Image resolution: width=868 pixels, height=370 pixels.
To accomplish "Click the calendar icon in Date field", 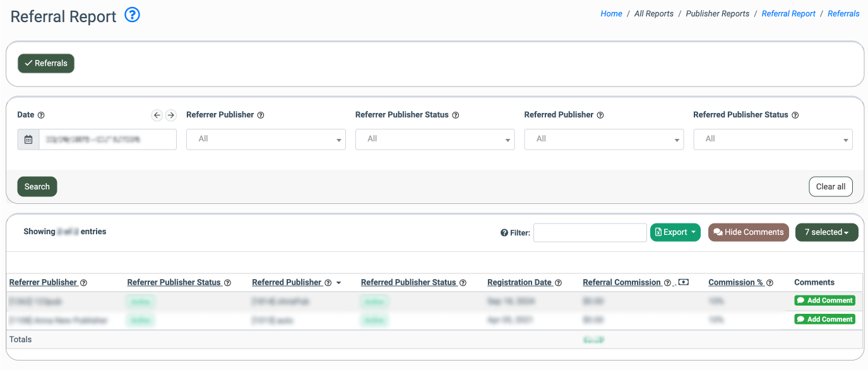I will [x=28, y=140].
